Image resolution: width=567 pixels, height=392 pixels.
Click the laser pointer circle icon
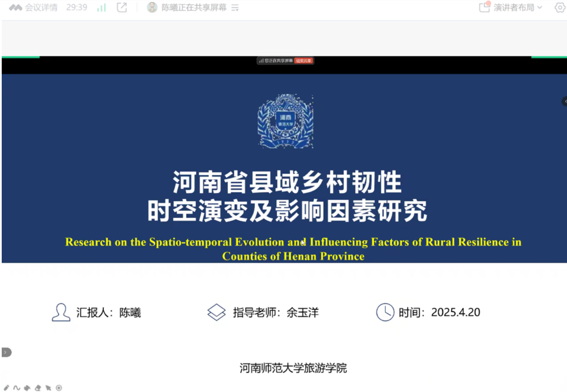coord(59,388)
